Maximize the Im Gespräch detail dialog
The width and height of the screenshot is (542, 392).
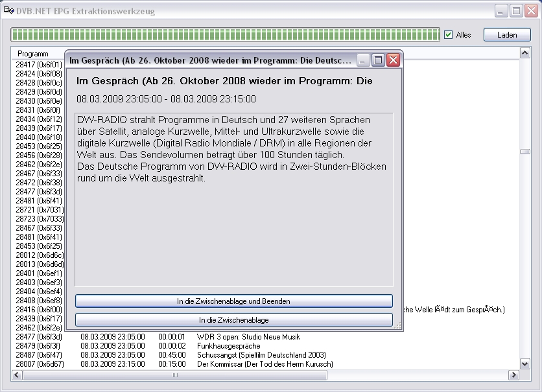(x=379, y=60)
